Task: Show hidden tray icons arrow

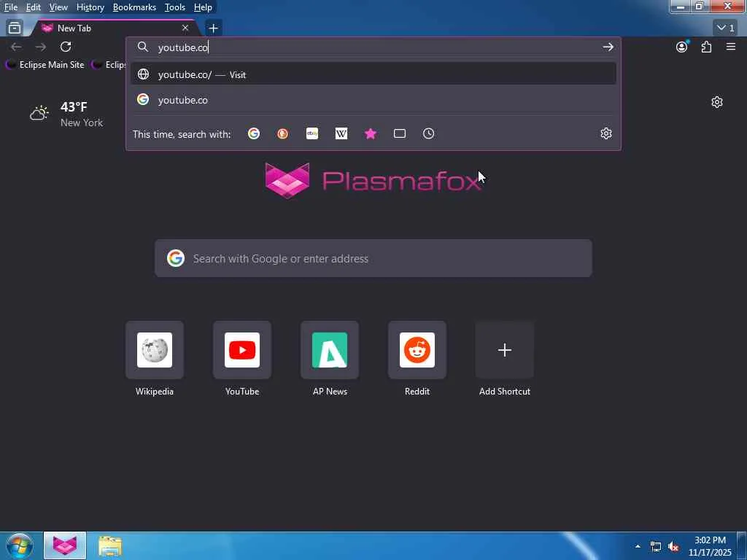Action: tap(638, 546)
